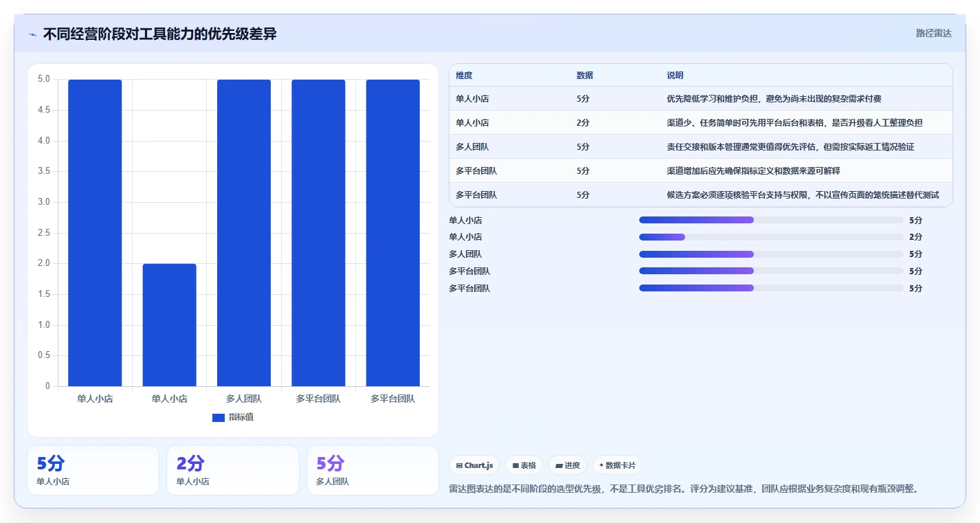980x523 pixels.
Task: Toggle the 指标值 legend color box
Action: (x=219, y=418)
